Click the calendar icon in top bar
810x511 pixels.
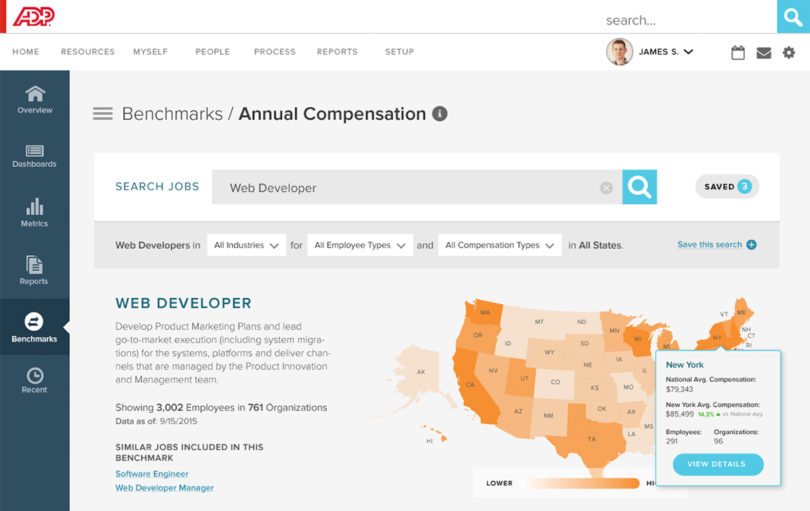[738, 53]
